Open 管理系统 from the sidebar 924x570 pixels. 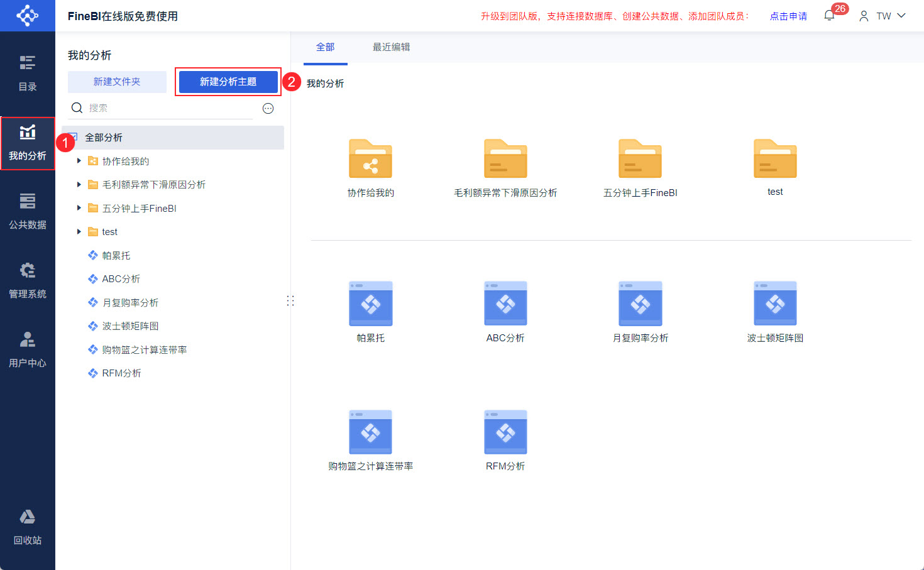28,281
